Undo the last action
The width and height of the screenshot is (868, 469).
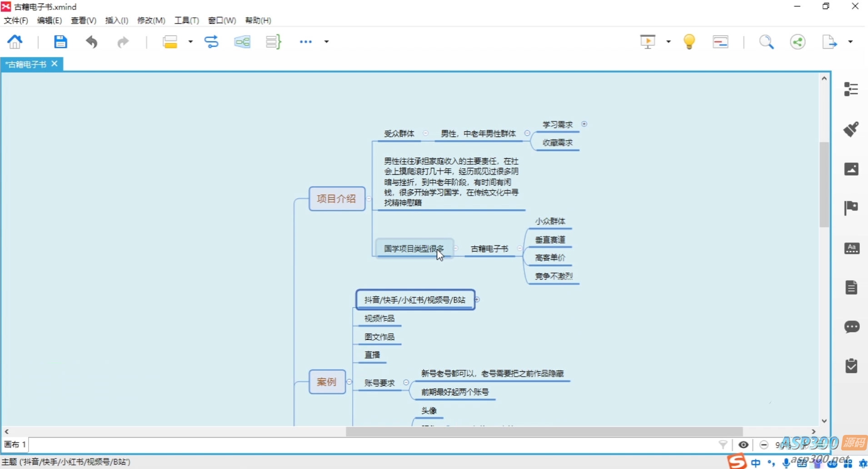pos(92,42)
